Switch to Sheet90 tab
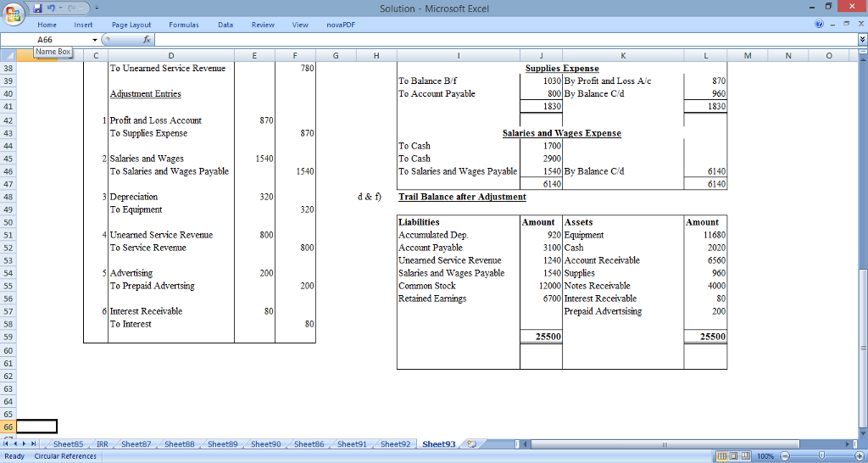The height and width of the screenshot is (463, 868). [x=265, y=443]
